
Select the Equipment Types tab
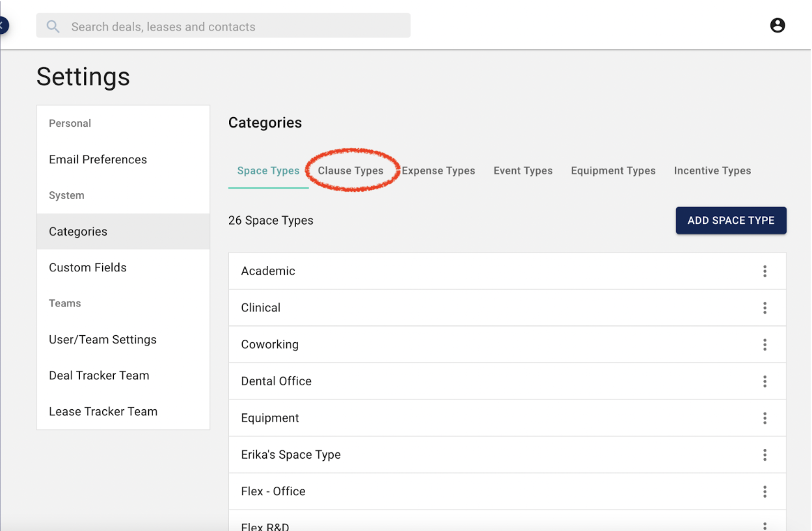pyautogui.click(x=613, y=170)
